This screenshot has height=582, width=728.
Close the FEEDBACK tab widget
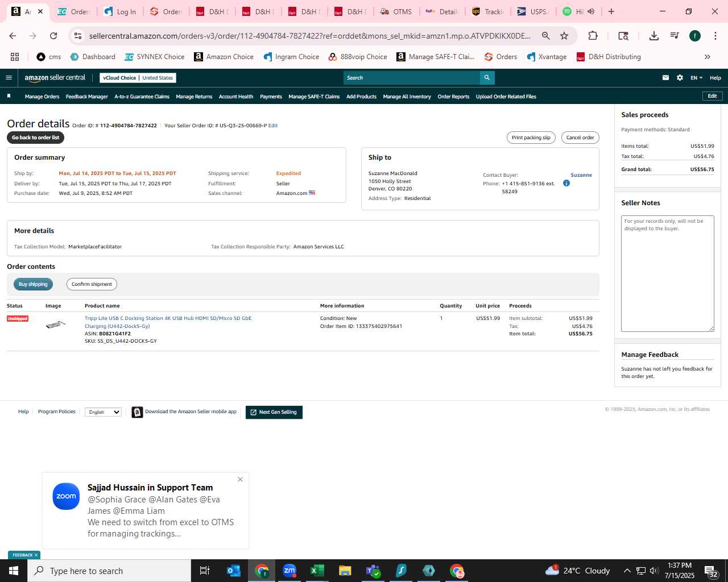[x=36, y=555]
